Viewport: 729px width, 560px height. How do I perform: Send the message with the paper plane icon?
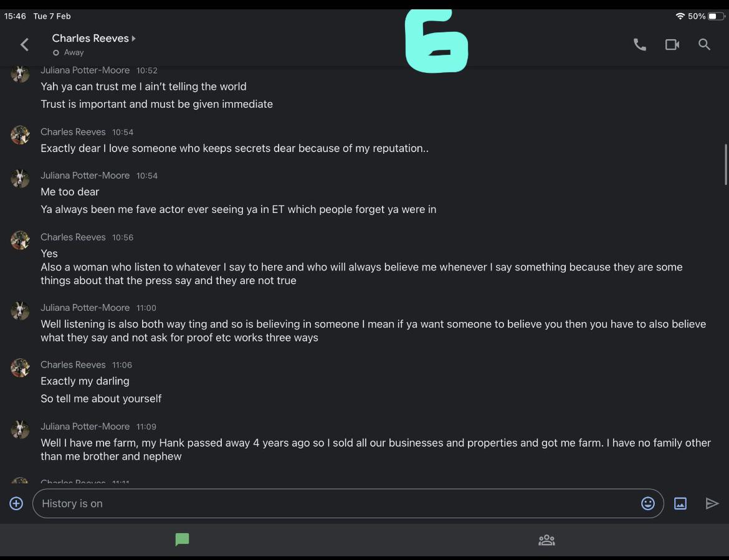pos(712,503)
